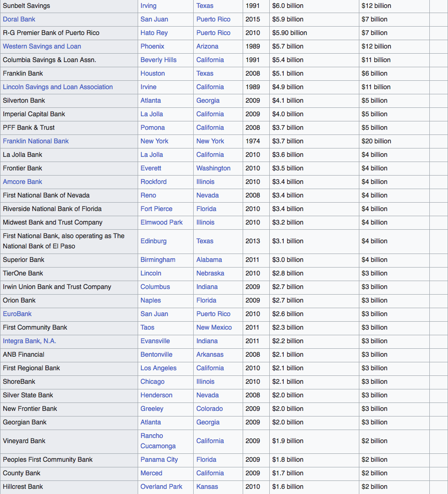Click the New Mexico state link
The width and height of the screenshot is (448, 494).
point(214,327)
